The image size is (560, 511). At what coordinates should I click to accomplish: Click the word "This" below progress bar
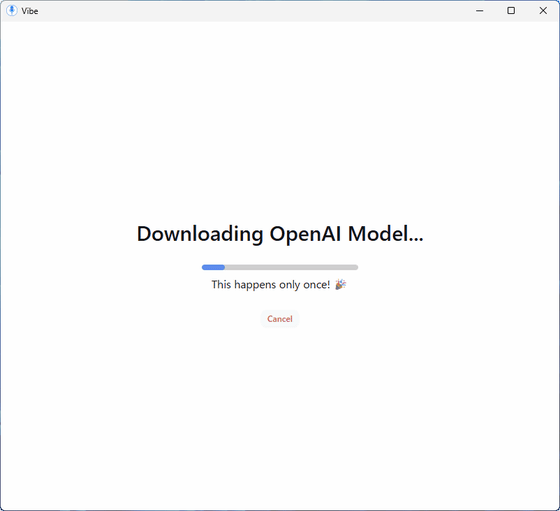click(x=221, y=285)
